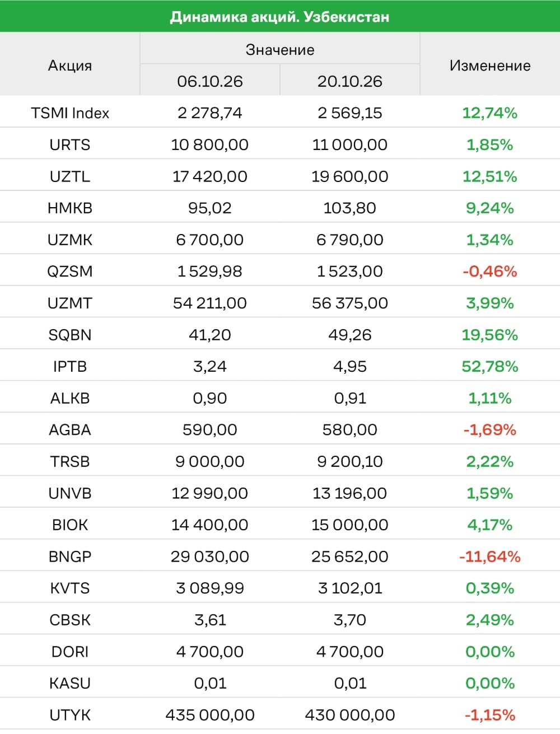Click the IPTB change 52,78%

tap(490, 367)
